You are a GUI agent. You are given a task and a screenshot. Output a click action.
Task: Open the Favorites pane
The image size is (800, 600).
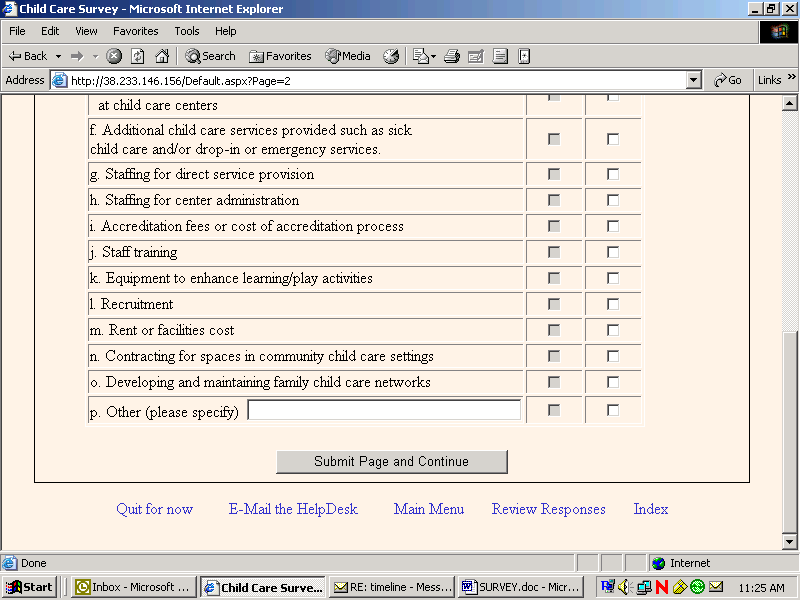pyautogui.click(x=280, y=56)
